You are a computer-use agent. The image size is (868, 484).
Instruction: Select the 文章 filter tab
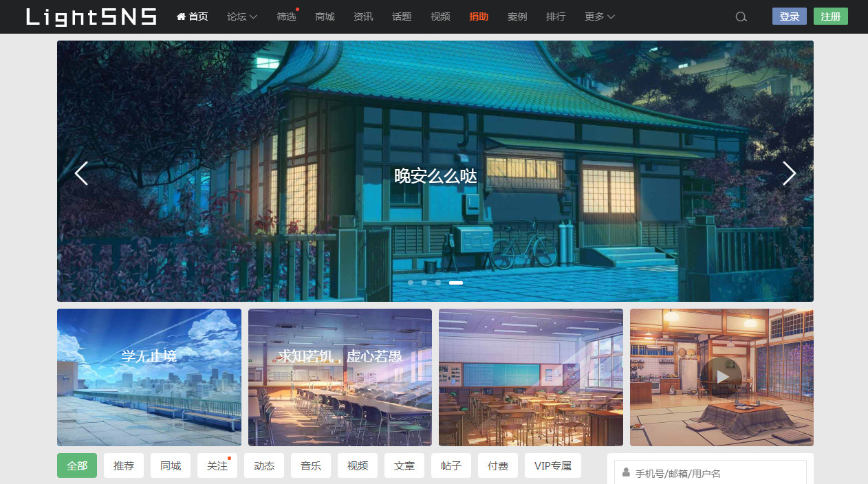tap(404, 465)
